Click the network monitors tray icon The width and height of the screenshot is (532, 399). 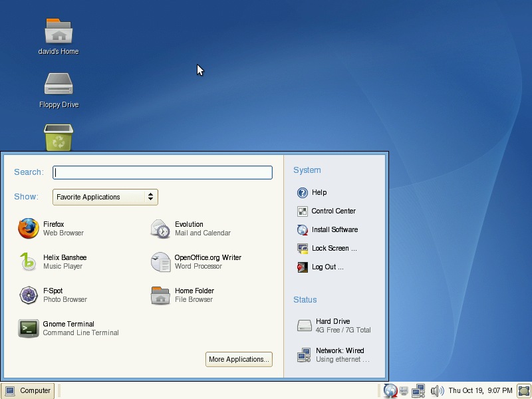[x=418, y=390]
